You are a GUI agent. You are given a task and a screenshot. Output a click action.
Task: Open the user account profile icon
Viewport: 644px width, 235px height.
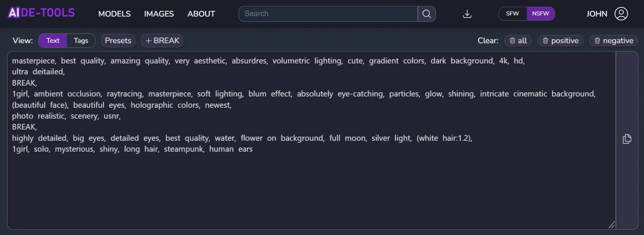(621, 14)
